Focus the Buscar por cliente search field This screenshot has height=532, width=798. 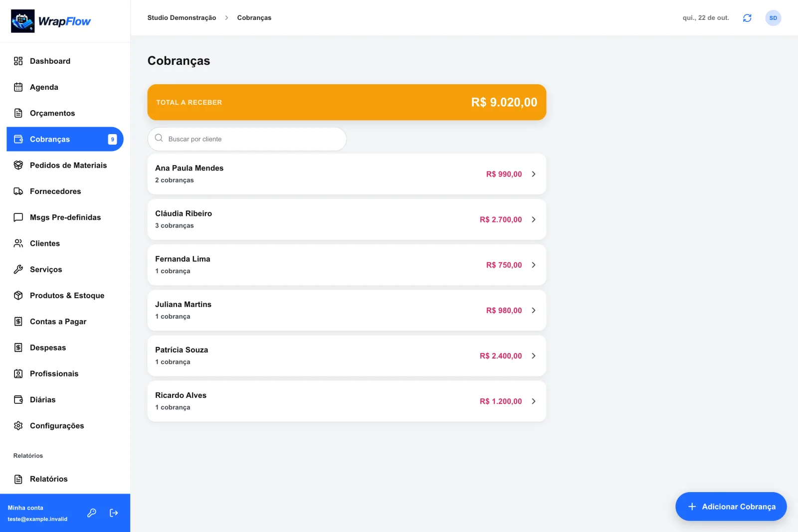[247, 139]
